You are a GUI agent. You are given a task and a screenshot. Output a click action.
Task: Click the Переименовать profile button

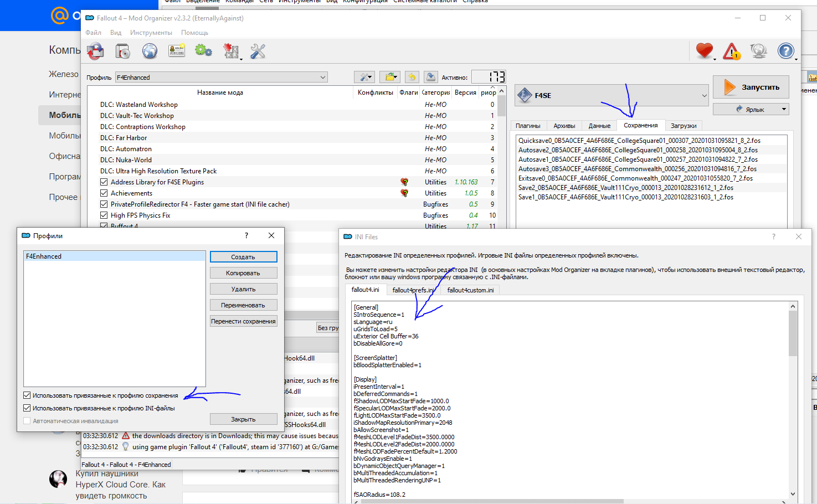tap(243, 305)
